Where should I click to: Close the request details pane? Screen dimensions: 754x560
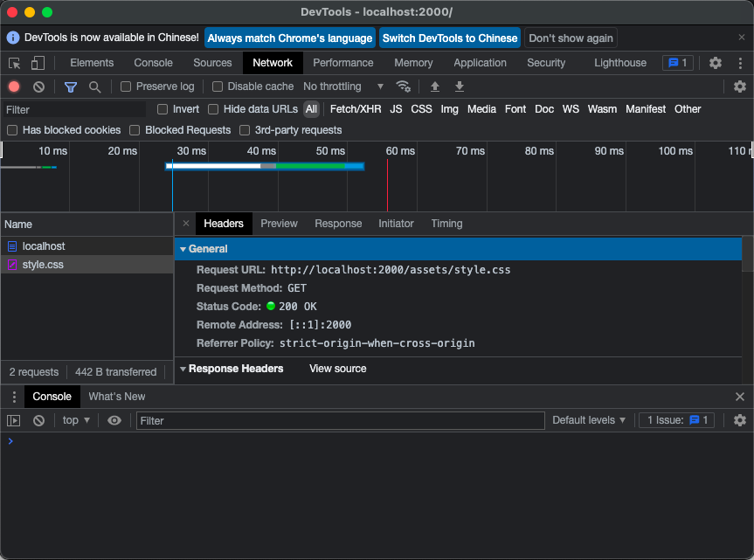[x=186, y=224]
